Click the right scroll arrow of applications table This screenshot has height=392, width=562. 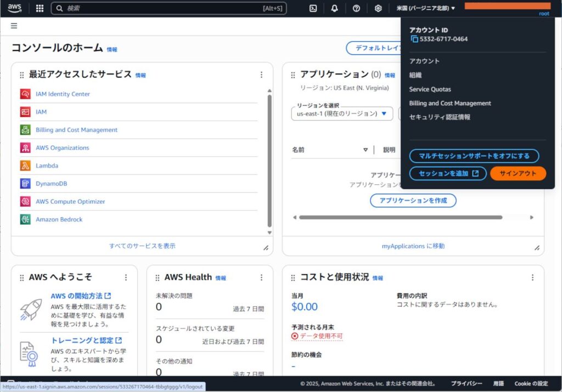click(531, 217)
